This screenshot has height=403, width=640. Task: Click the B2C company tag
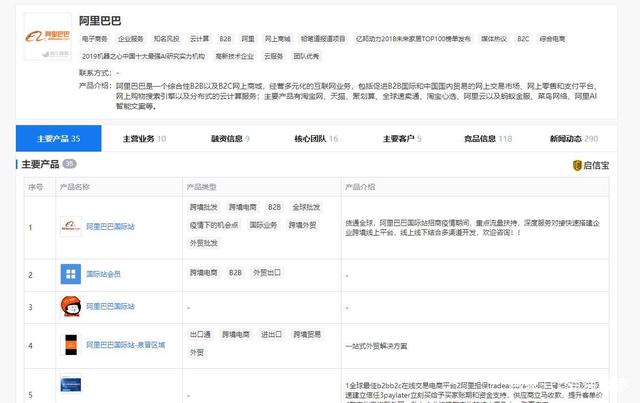pyautogui.click(x=523, y=39)
